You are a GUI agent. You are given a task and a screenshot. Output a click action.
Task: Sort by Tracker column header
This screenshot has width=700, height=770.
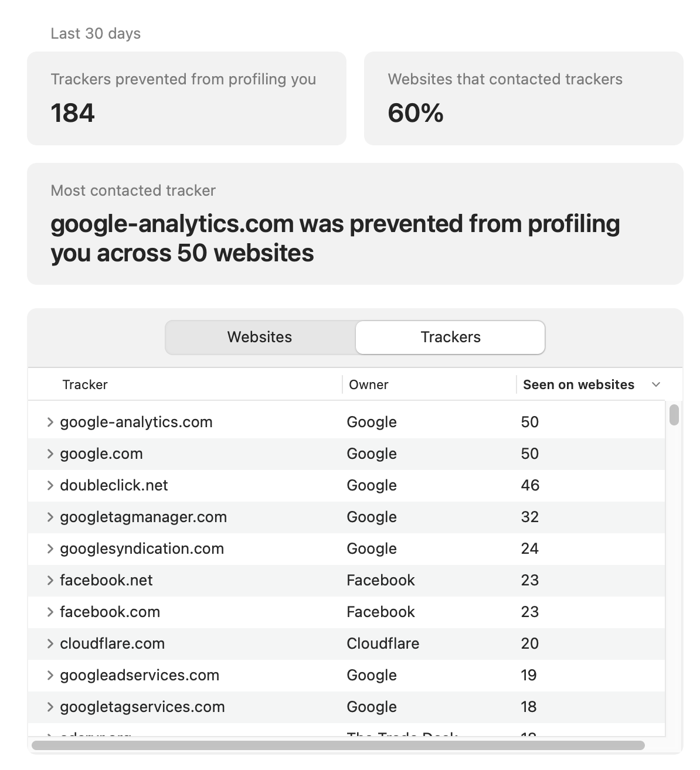click(x=85, y=384)
